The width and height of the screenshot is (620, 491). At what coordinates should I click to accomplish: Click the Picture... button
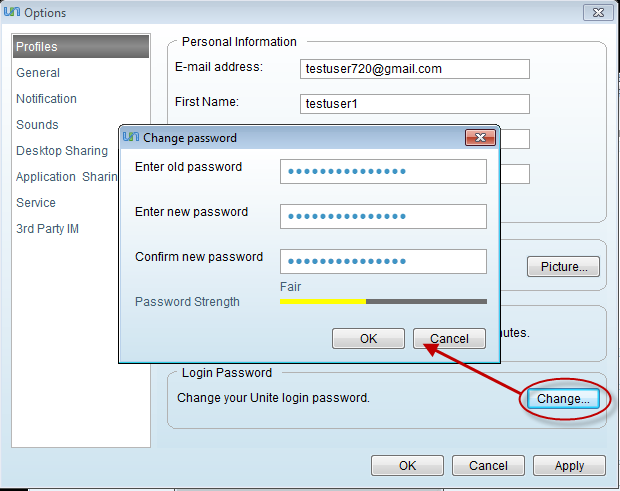(563, 267)
